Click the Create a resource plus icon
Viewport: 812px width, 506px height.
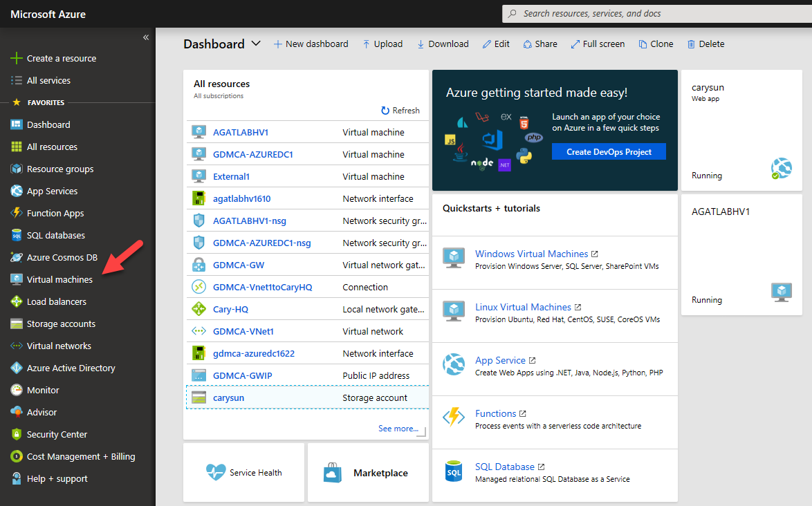point(17,58)
